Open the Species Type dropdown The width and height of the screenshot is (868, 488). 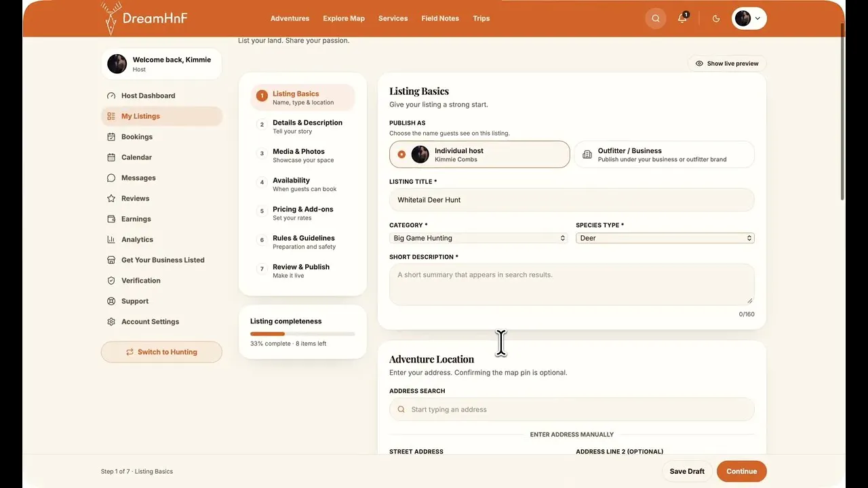(x=665, y=238)
